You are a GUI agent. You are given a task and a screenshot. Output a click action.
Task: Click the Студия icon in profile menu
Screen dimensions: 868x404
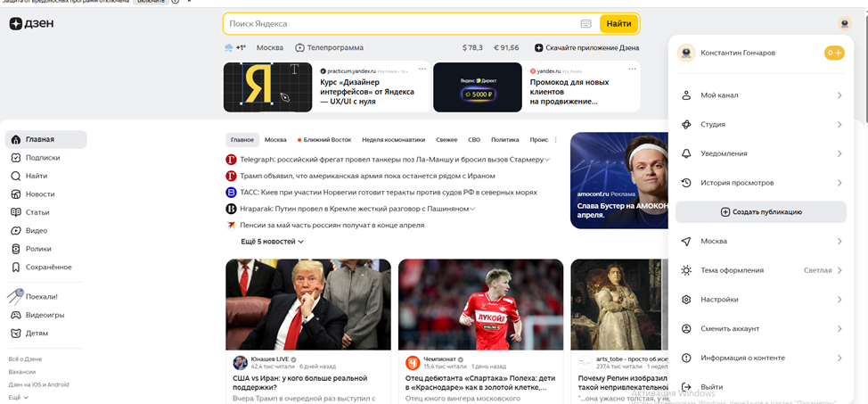[686, 125]
